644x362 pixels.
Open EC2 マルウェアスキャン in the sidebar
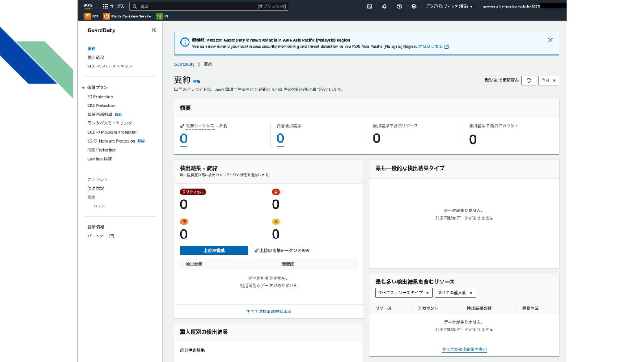[x=110, y=66]
